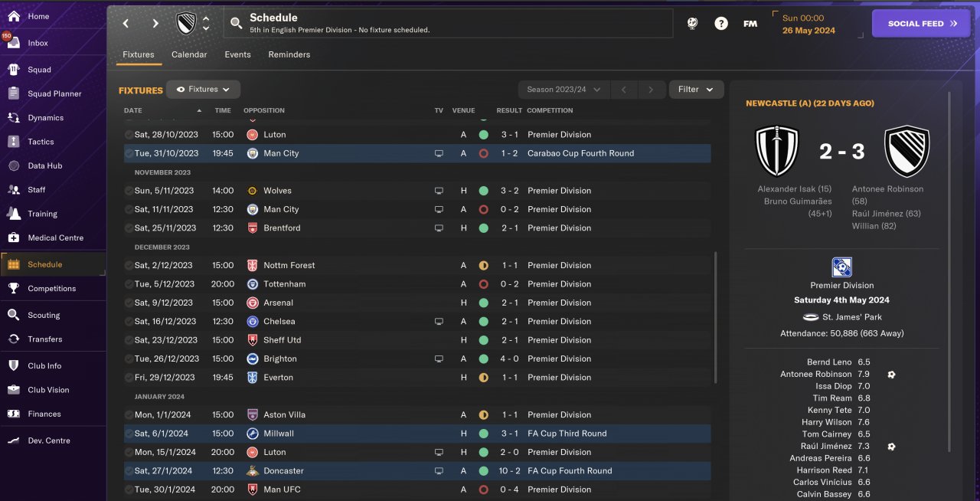Image resolution: width=980 pixels, height=501 pixels.
Task: Select the row circle for Sat, 9/12/2023
Action: (129, 303)
